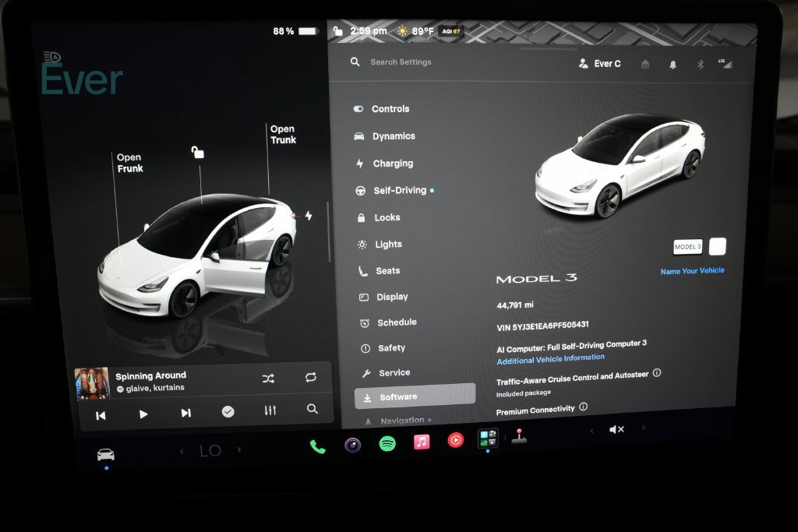This screenshot has height=532, width=798.
Task: Tap the charge port lightning bolt icon
Action: [x=309, y=216]
